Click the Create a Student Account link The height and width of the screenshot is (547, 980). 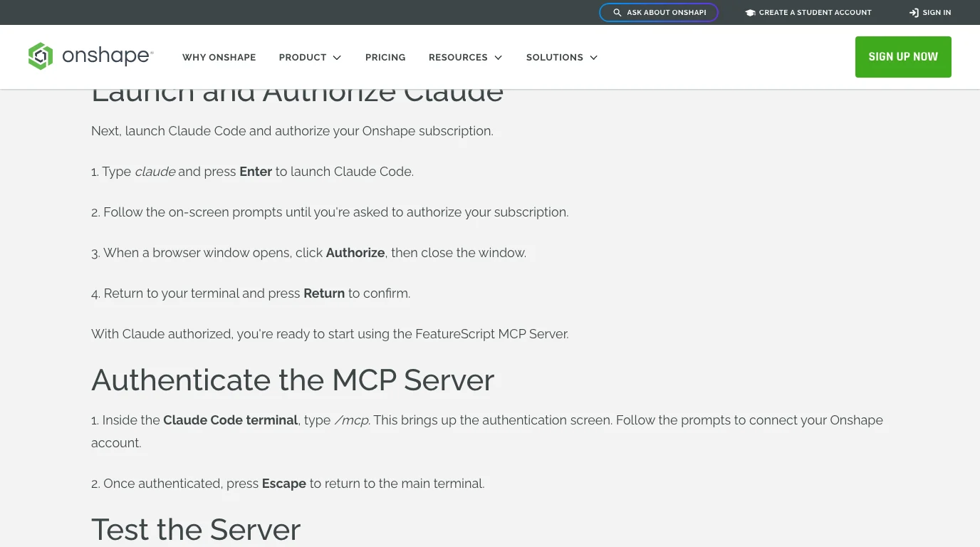click(815, 13)
